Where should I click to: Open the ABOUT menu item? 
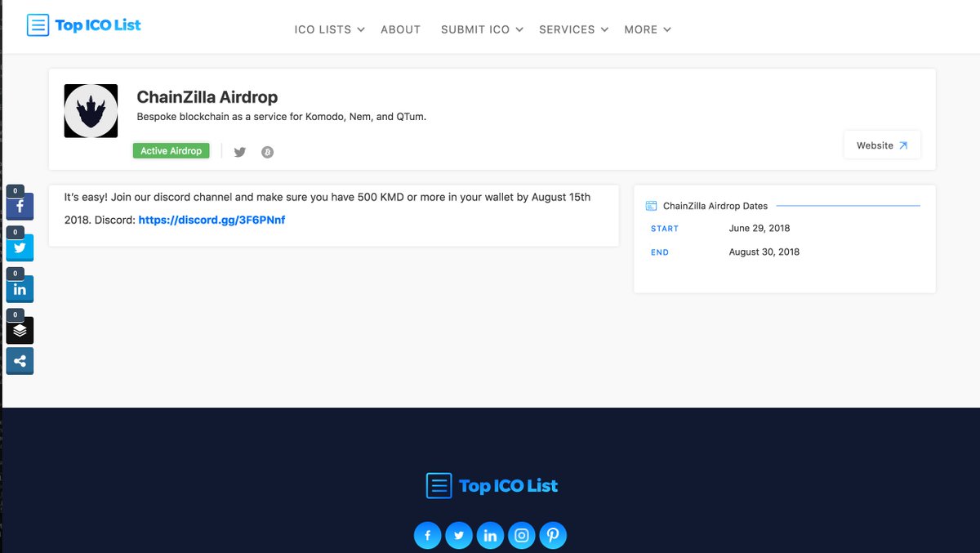click(401, 29)
